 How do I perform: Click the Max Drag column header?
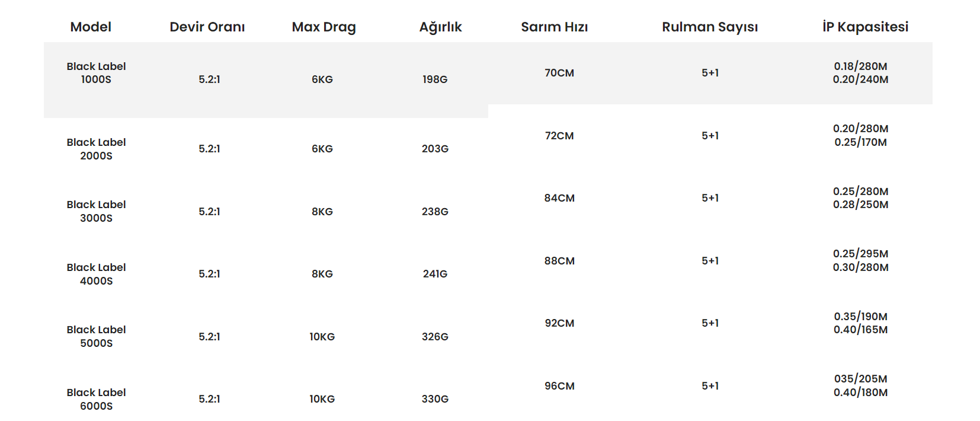point(324,27)
